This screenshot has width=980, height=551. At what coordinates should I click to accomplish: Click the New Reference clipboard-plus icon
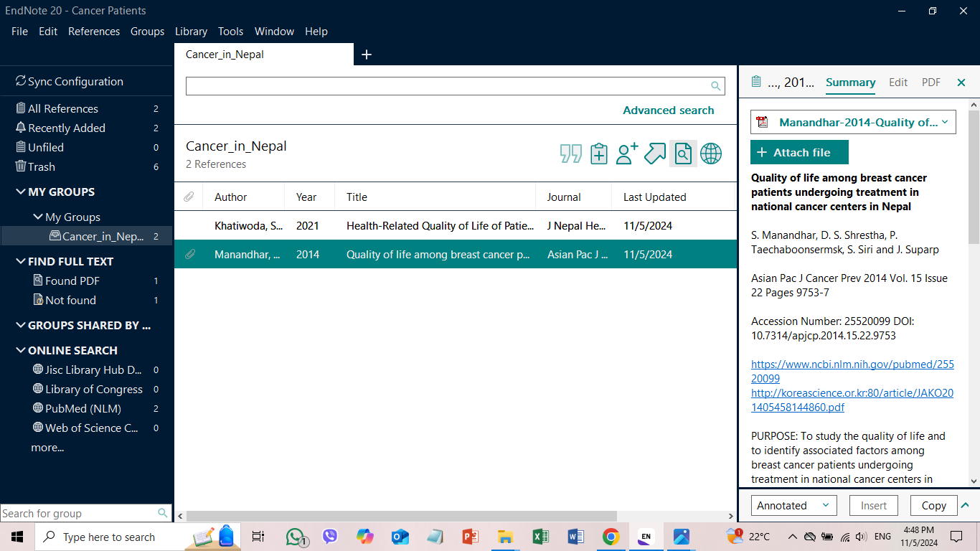pyautogui.click(x=599, y=154)
